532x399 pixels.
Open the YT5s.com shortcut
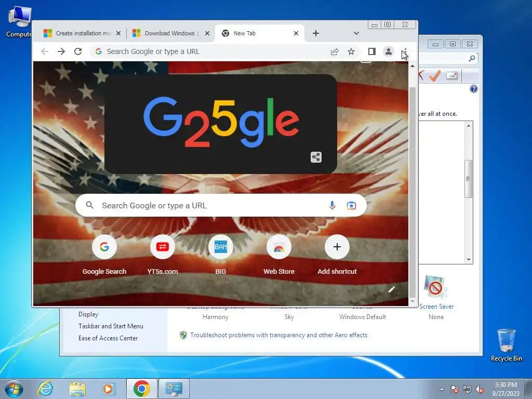coord(163,255)
